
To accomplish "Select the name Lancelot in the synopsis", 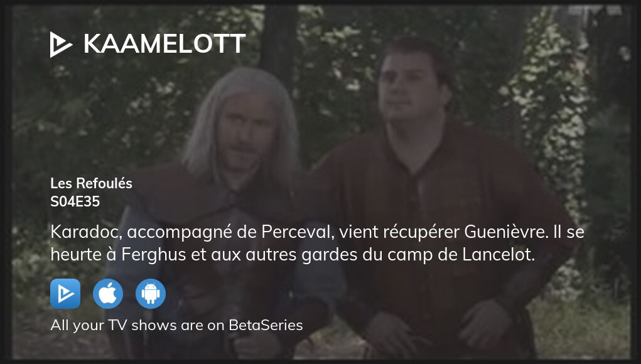I will point(498,255).
